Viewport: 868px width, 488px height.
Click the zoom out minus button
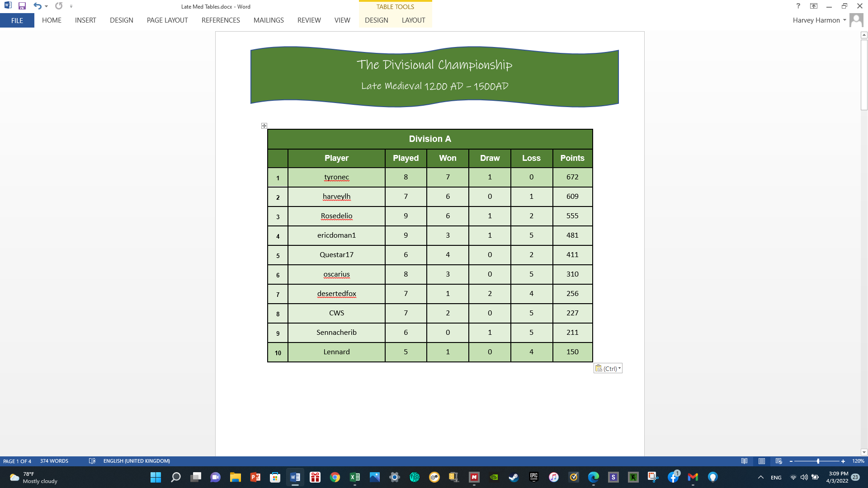coord(791,461)
